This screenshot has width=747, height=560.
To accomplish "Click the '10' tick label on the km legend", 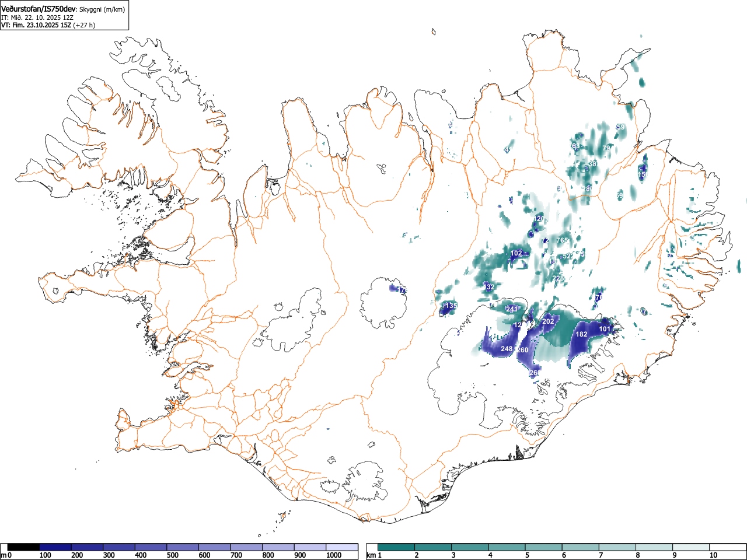I will (x=713, y=555).
